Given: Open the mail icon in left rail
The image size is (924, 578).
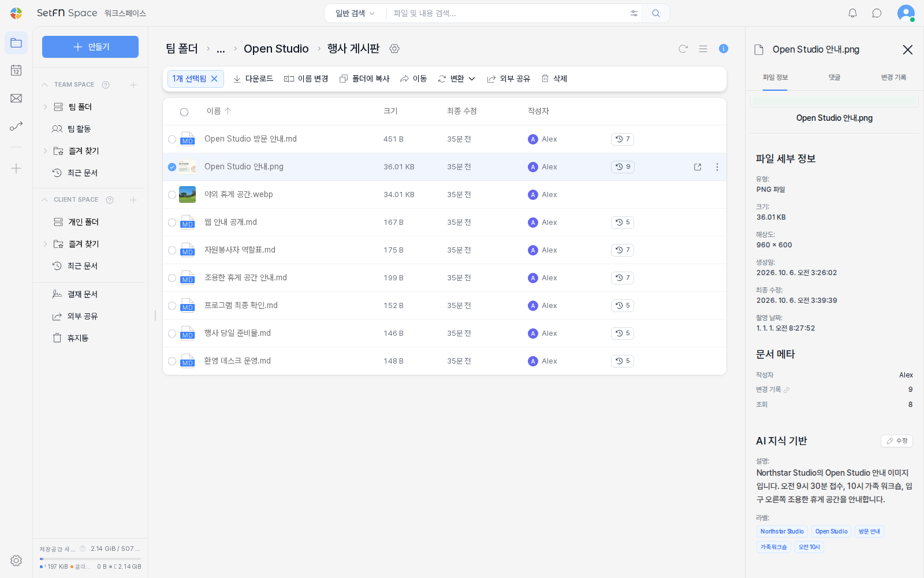Looking at the screenshot, I should (x=16, y=98).
